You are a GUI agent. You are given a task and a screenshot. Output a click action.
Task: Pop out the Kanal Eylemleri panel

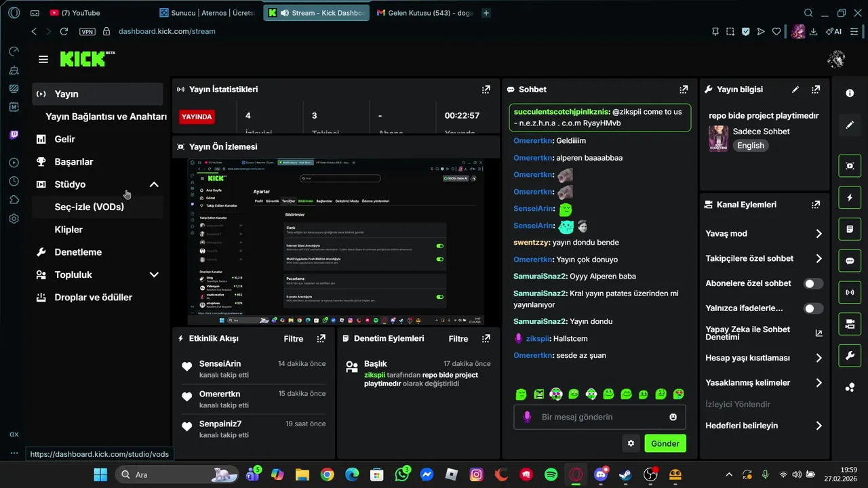tap(816, 204)
